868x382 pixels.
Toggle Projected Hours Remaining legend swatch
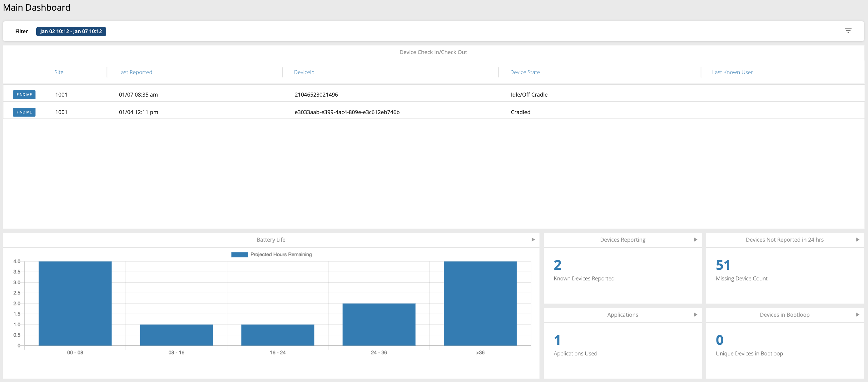coord(240,254)
